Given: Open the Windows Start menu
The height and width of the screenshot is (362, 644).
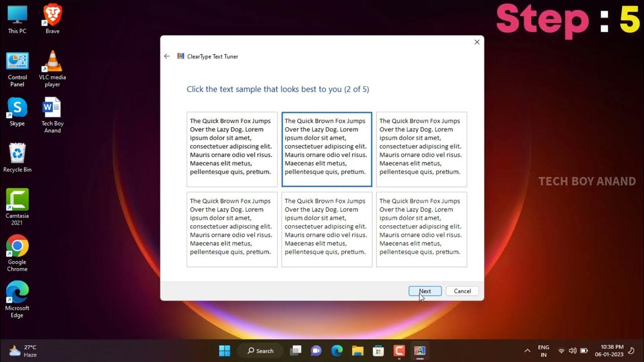Looking at the screenshot, I should (x=224, y=350).
